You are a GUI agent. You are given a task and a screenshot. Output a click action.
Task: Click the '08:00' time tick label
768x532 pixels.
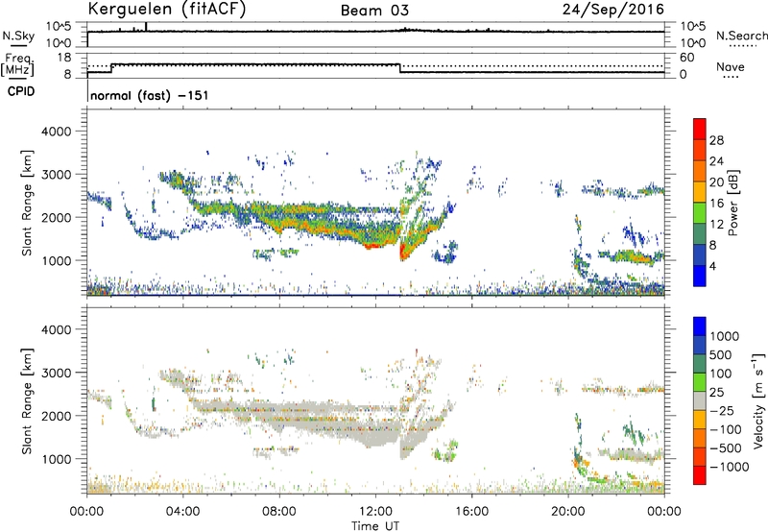(x=279, y=512)
